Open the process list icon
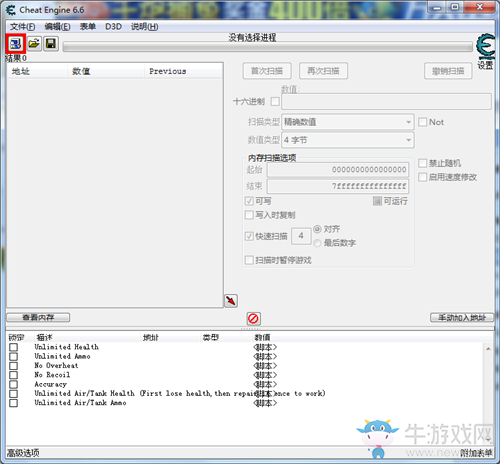 (15, 43)
